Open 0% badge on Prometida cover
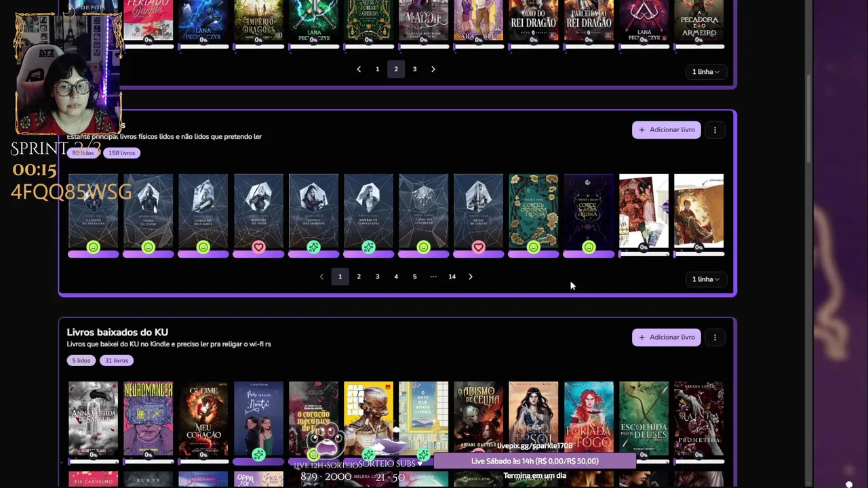Viewport: 868px width, 488px height. click(x=698, y=455)
